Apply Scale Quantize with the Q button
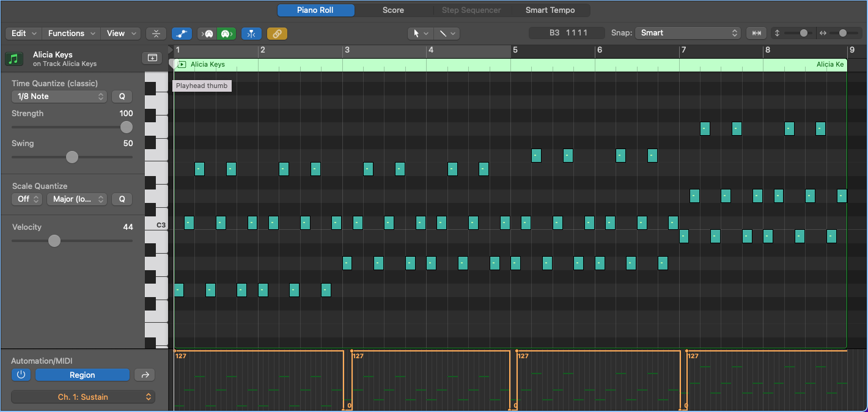Image resolution: width=868 pixels, height=412 pixels. coord(122,199)
